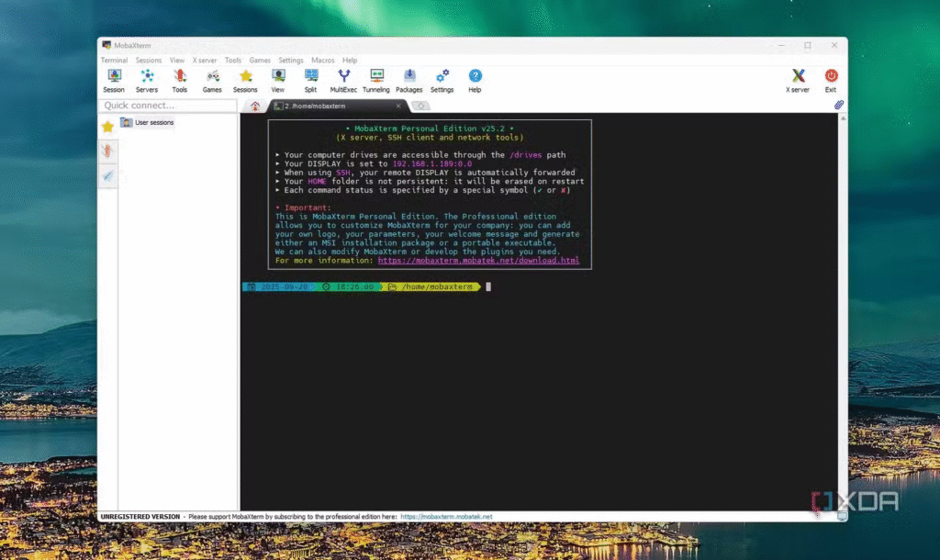Click the Quick connect input field
This screenshot has width=940, height=560.
pos(168,106)
